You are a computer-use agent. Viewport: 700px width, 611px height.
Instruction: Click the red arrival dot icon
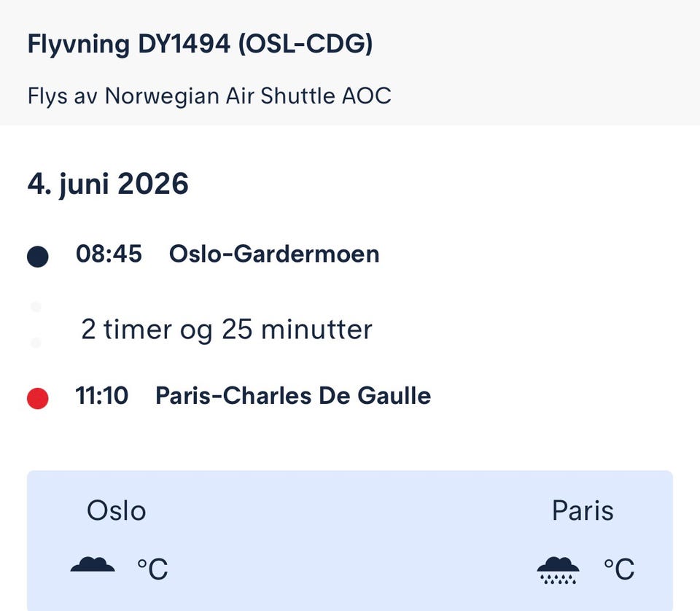pyautogui.click(x=37, y=398)
